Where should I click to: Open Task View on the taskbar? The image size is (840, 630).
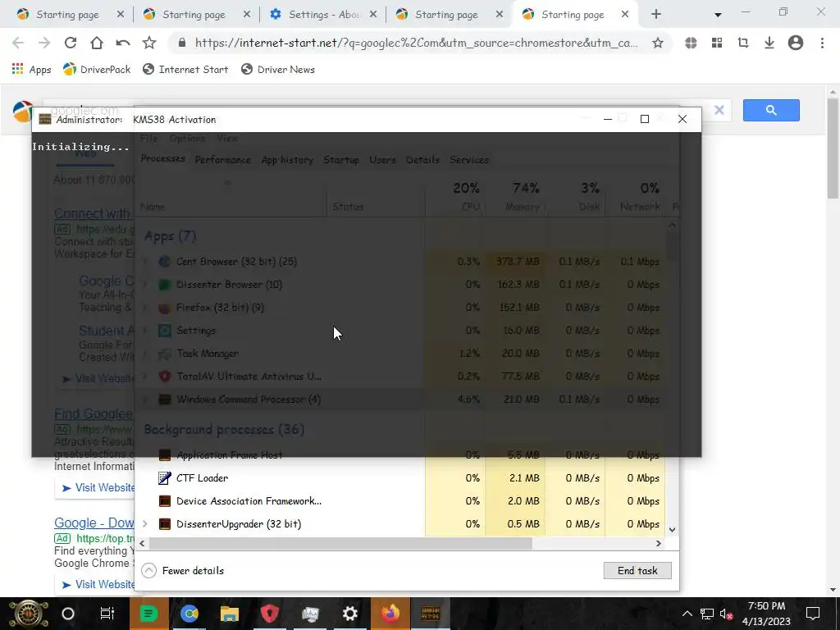(107, 614)
